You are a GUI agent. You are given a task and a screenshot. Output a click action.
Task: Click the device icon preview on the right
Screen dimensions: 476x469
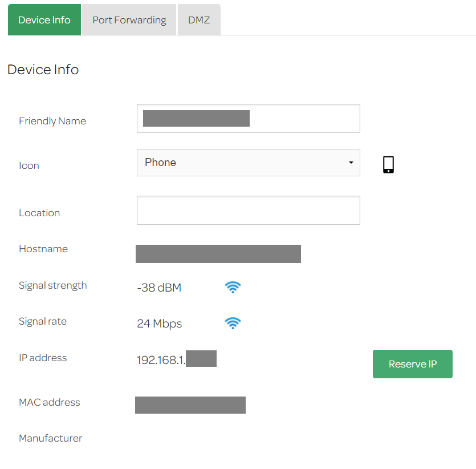388,164
